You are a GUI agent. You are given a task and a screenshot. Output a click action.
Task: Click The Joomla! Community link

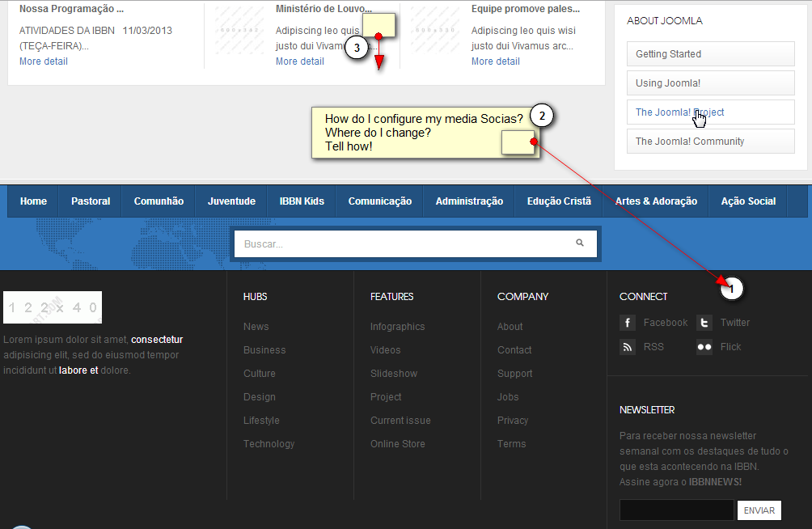pyautogui.click(x=710, y=142)
